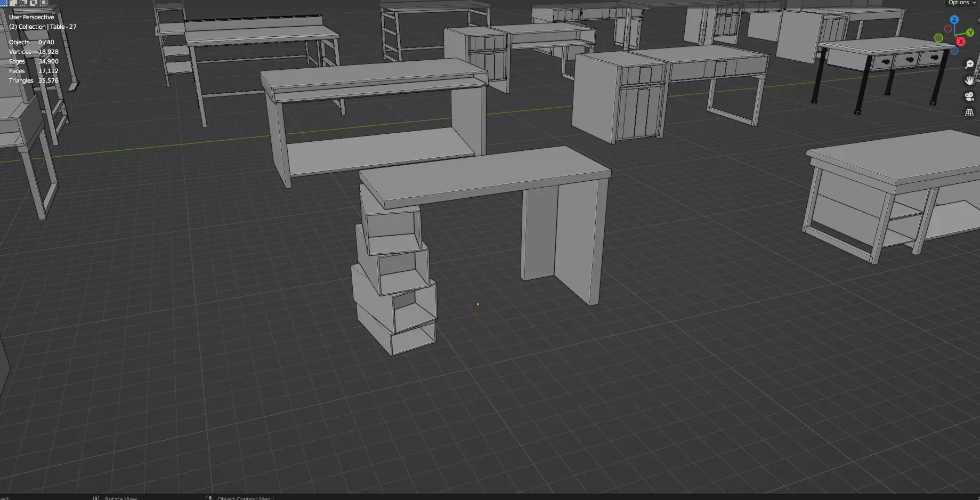The width and height of the screenshot is (980, 500).
Task: Click the green Y axis gizmo handle
Action: coord(970,33)
